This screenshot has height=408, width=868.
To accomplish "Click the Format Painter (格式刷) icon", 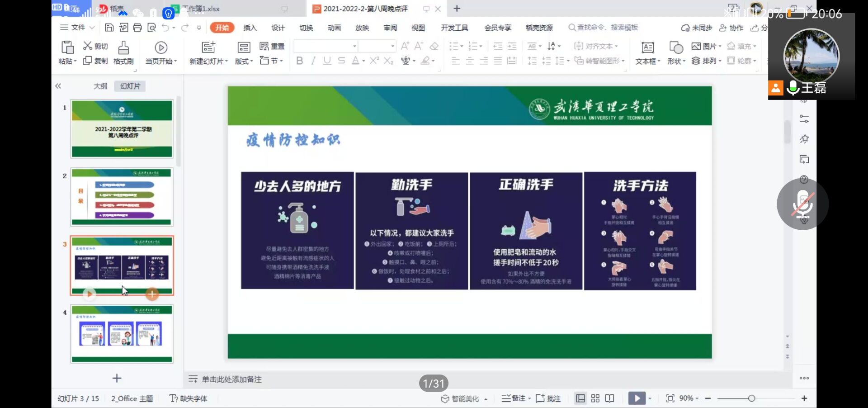I will pyautogui.click(x=123, y=52).
